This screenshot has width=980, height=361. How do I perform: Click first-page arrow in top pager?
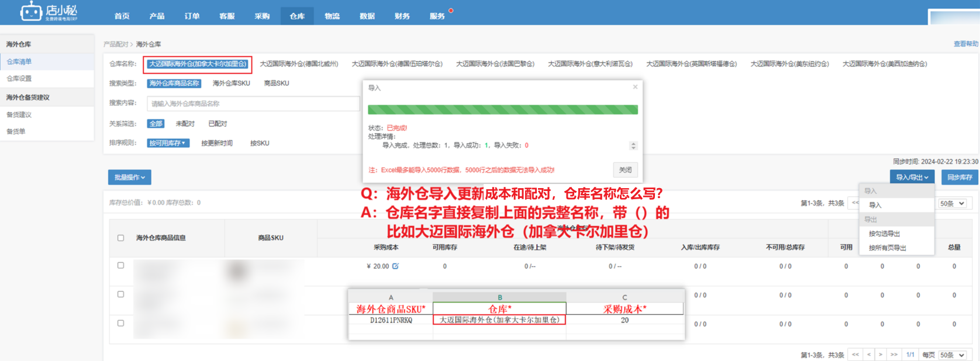855,203
